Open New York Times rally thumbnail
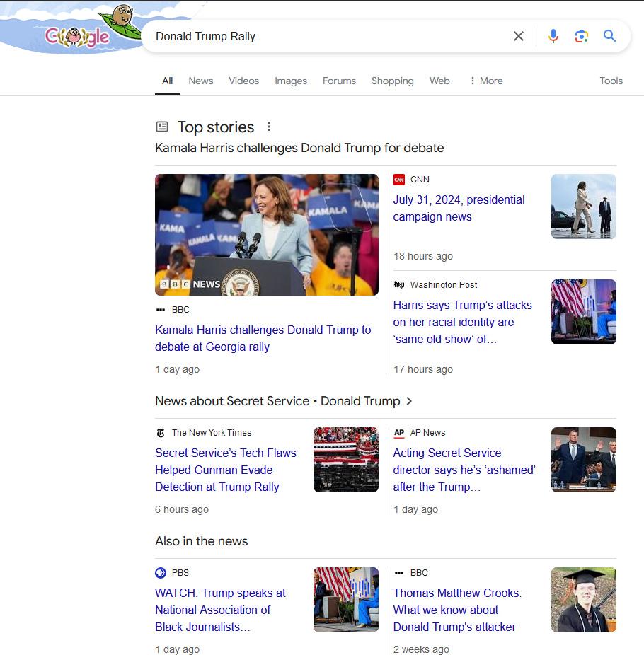This screenshot has height=655, width=644. 346,460
